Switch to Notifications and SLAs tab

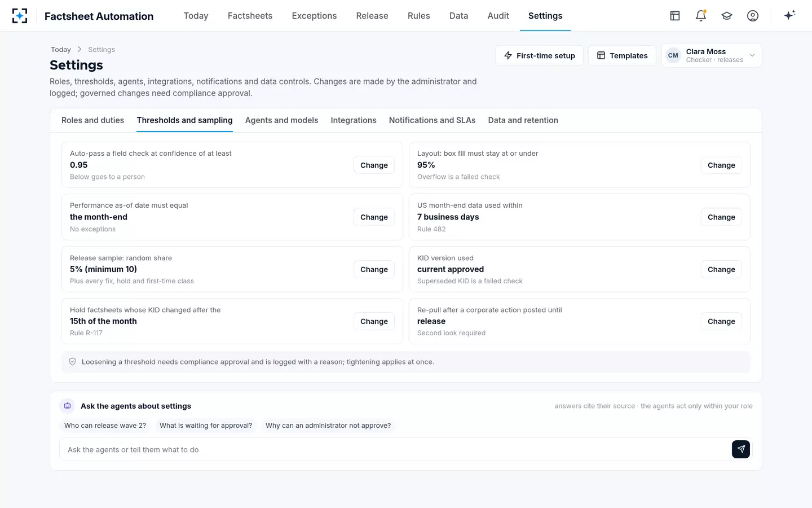[433, 120]
